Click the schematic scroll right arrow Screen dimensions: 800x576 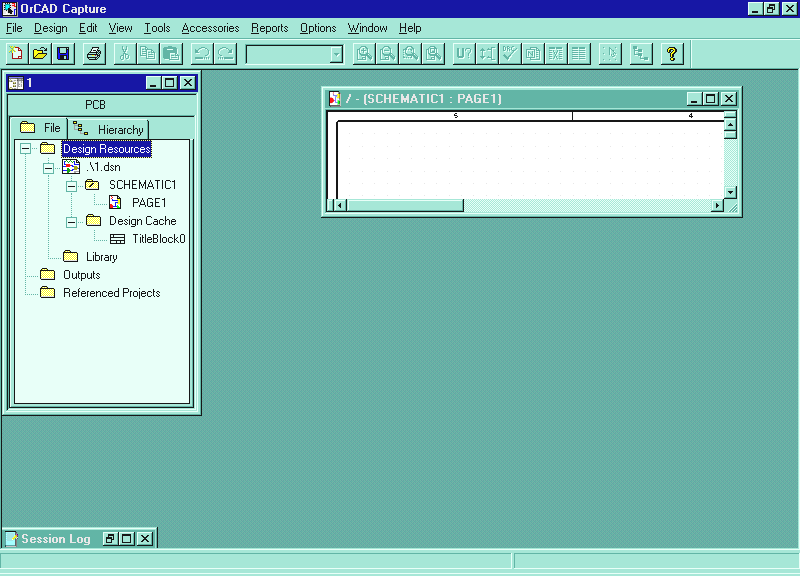tap(717, 205)
